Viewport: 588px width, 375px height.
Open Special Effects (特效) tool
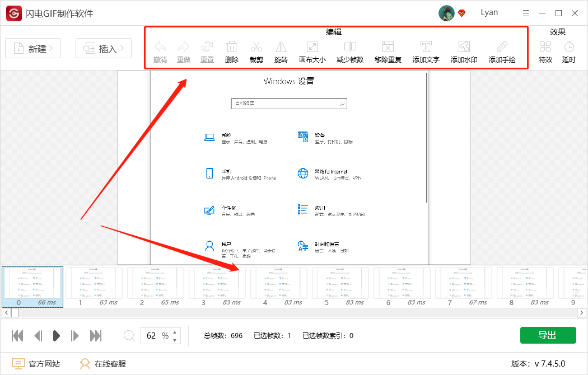click(545, 47)
